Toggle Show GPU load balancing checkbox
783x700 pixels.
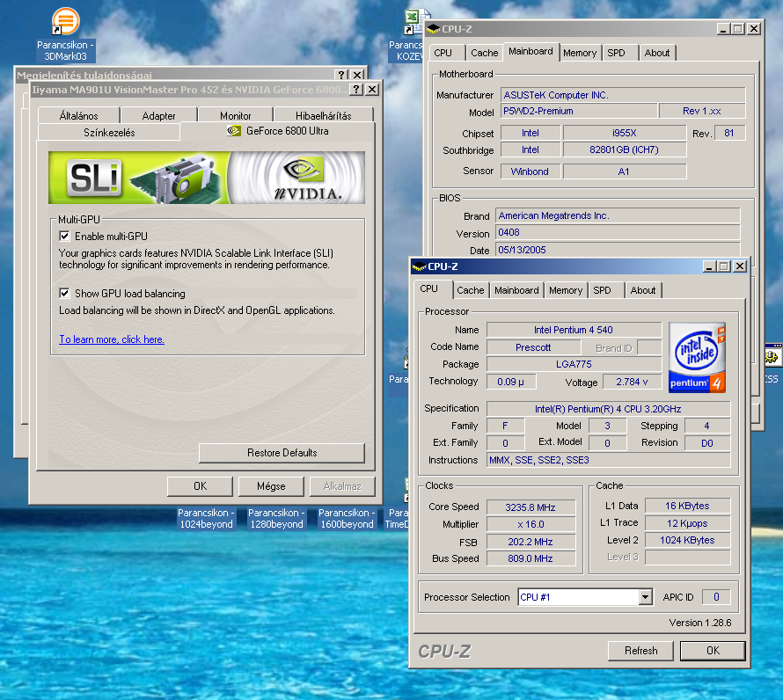tap(64, 293)
